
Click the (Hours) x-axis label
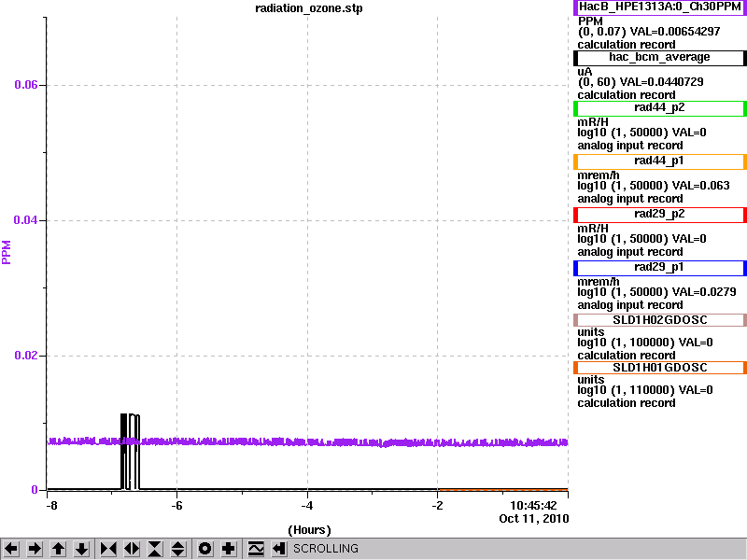tap(310, 530)
